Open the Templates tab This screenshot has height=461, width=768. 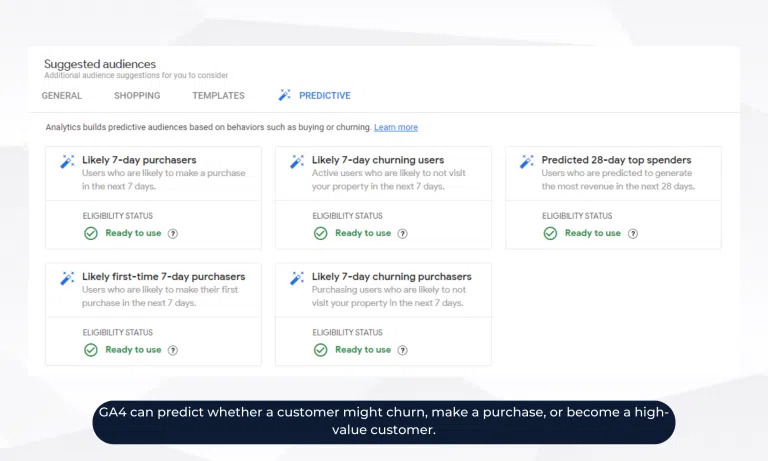[x=218, y=96]
